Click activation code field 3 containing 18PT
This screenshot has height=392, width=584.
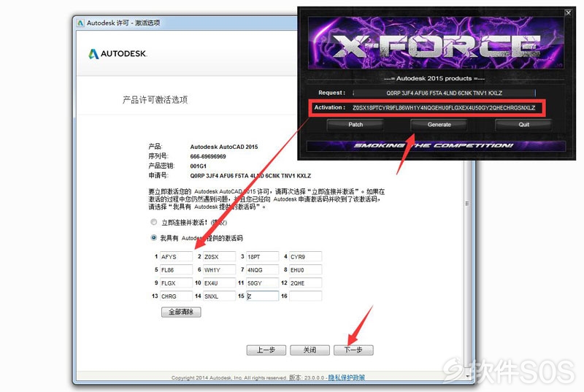pos(263,256)
